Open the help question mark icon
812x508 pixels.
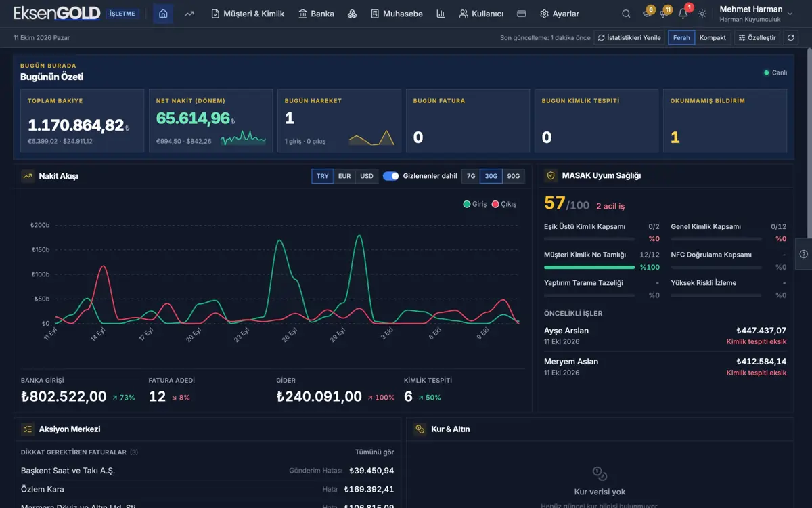[x=803, y=254]
